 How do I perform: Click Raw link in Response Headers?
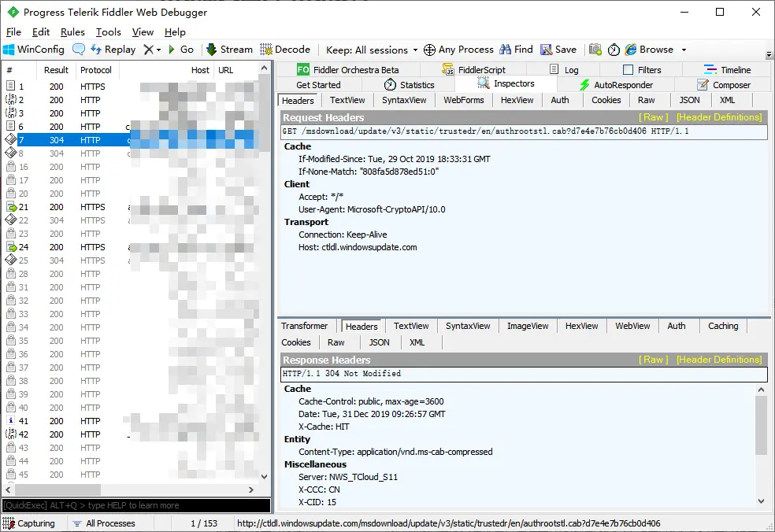[653, 360]
